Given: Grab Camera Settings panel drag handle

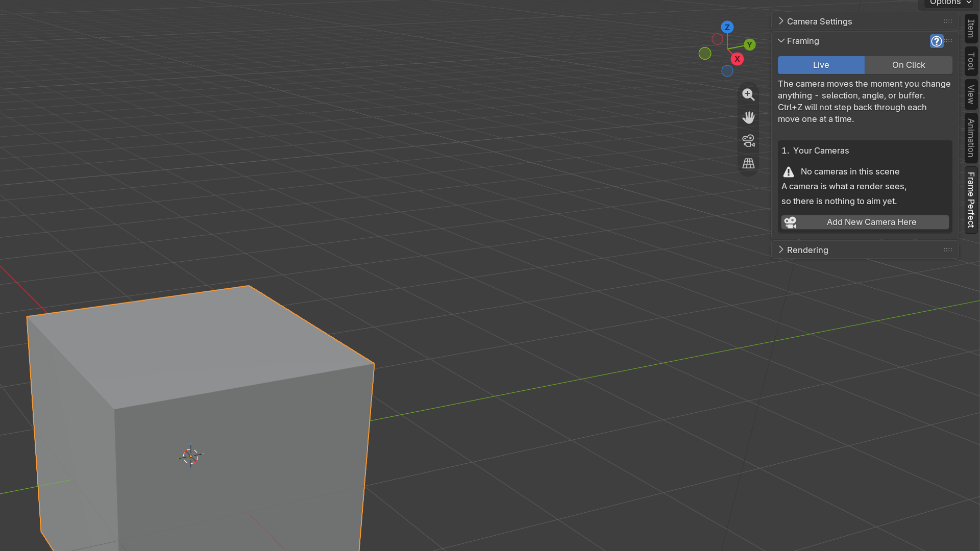Looking at the screenshot, I should pyautogui.click(x=948, y=21).
